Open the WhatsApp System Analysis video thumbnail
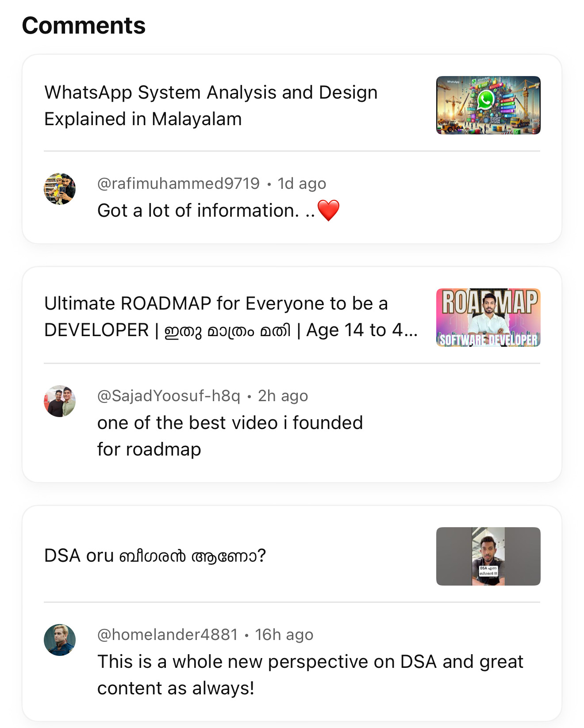Screen dimensions: 584x728 (x=488, y=105)
